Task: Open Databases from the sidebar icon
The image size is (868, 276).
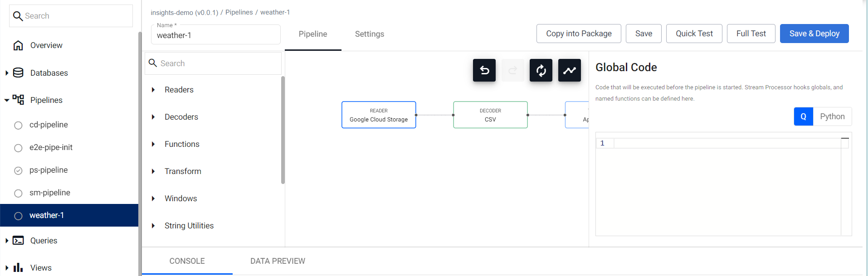Action: point(18,73)
